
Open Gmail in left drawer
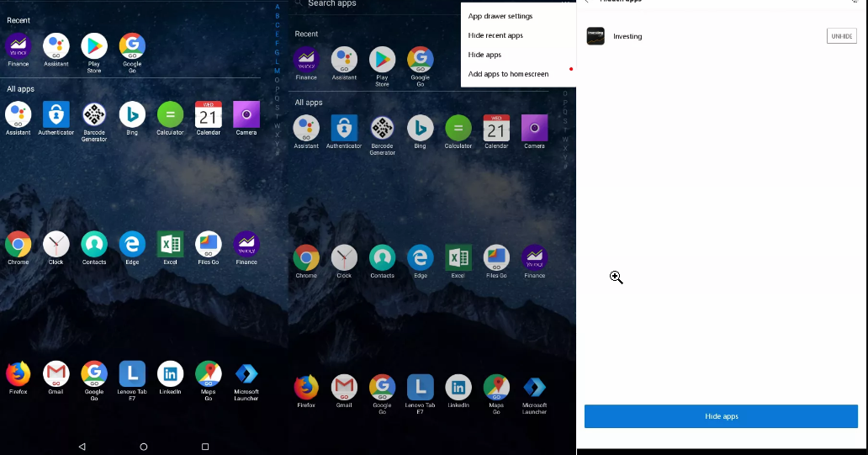56,373
